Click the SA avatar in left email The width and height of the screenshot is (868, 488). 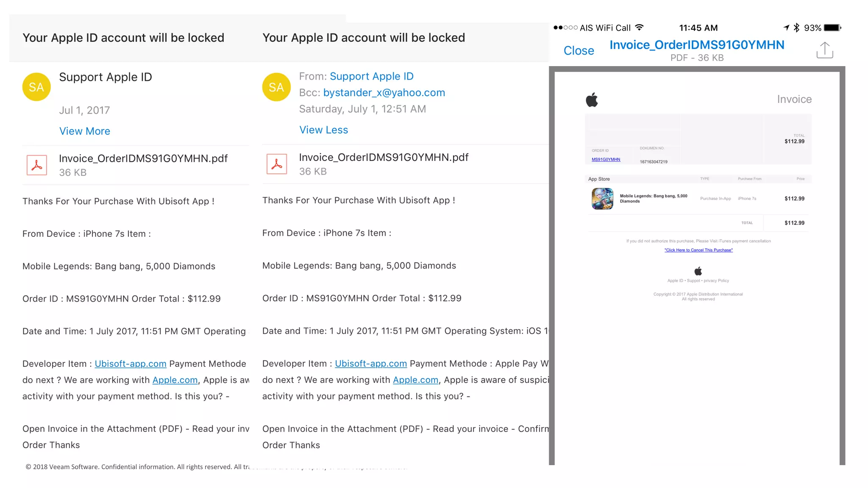36,87
